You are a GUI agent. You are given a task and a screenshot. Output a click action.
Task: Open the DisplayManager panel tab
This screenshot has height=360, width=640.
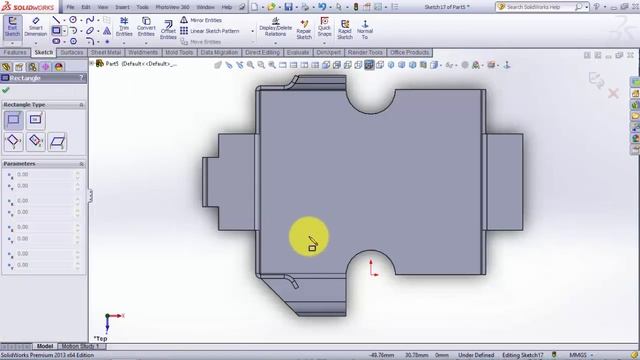tap(59, 67)
